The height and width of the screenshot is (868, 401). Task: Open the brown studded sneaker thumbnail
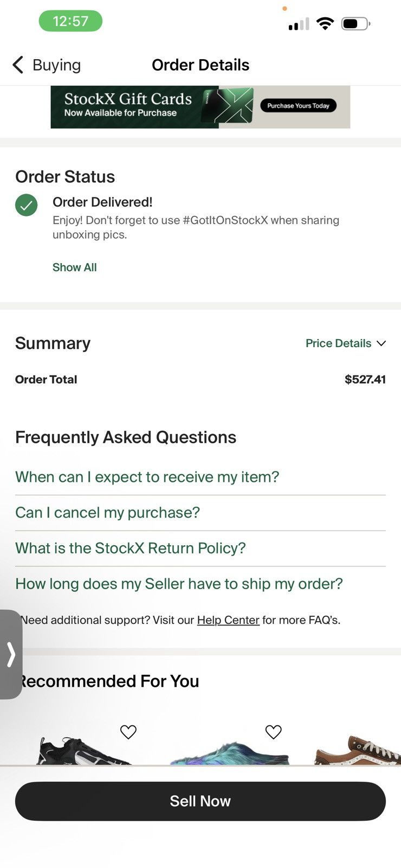click(x=358, y=749)
